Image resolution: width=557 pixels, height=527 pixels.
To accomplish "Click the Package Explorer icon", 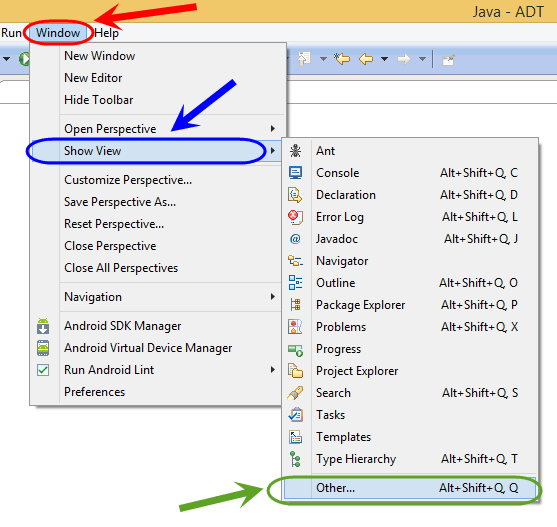I will click(x=295, y=305).
